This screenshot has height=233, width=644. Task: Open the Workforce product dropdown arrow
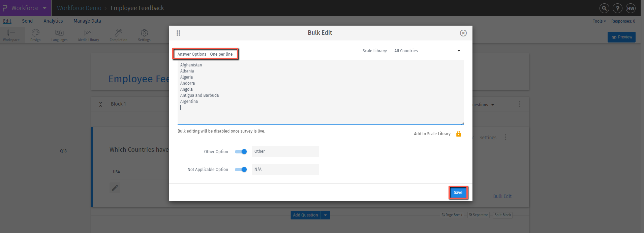pyautogui.click(x=44, y=8)
